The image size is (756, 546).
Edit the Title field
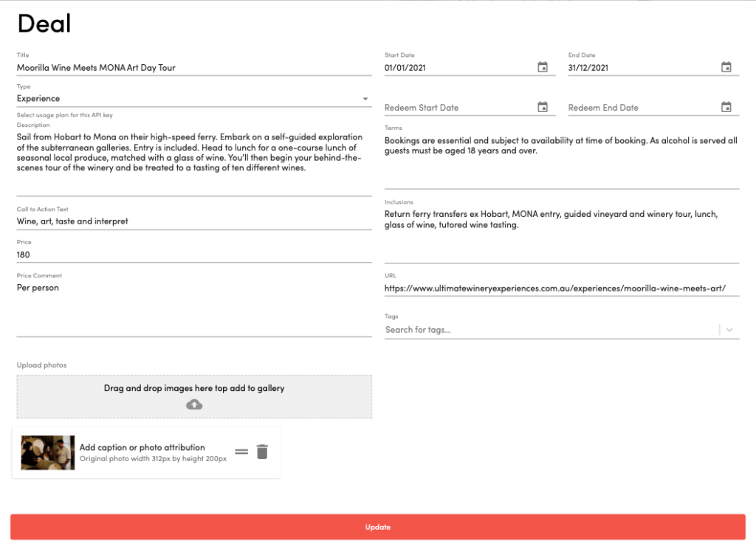tap(194, 68)
